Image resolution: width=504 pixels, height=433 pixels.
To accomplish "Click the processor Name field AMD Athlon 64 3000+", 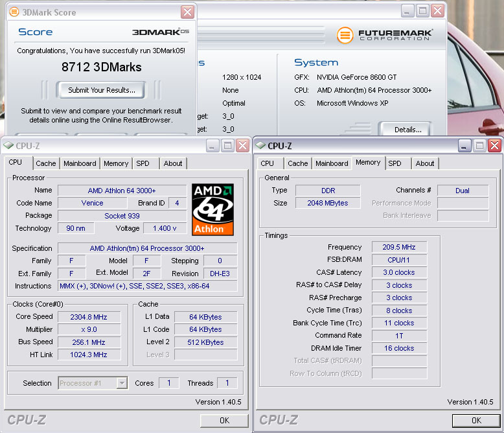I will pyautogui.click(x=122, y=191).
